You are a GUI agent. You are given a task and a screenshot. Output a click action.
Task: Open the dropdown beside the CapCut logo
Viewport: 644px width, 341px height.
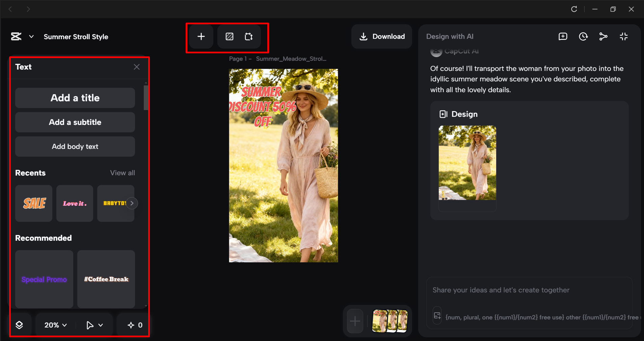(31, 36)
